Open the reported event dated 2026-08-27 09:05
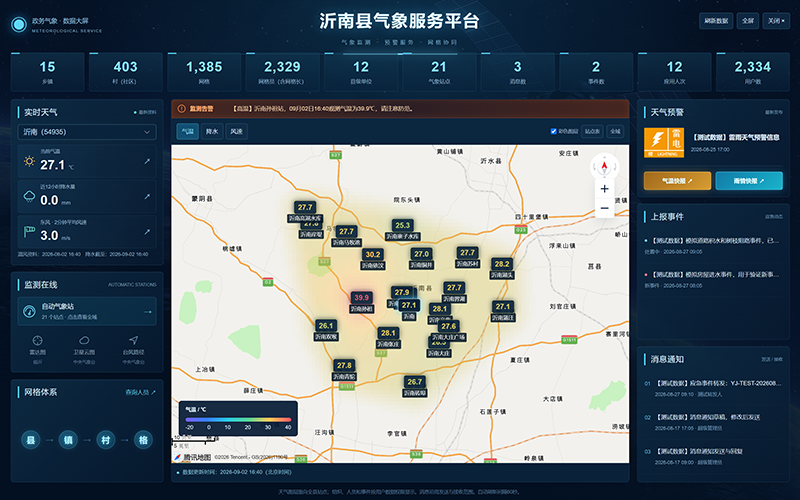The width and height of the screenshot is (800, 500). [x=713, y=245]
